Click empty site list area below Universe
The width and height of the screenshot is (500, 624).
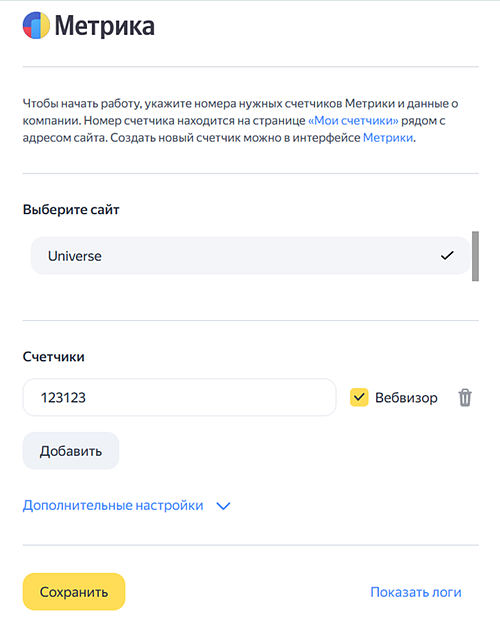(250, 296)
